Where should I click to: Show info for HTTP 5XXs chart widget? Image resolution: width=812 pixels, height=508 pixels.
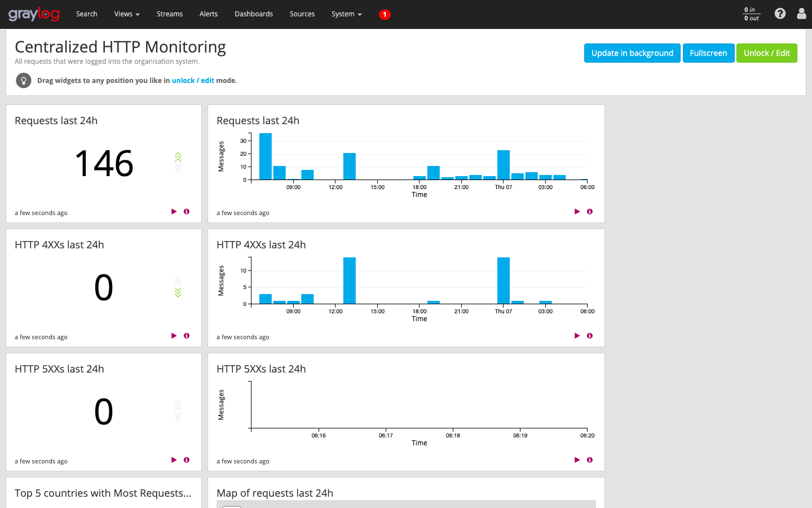[590, 460]
